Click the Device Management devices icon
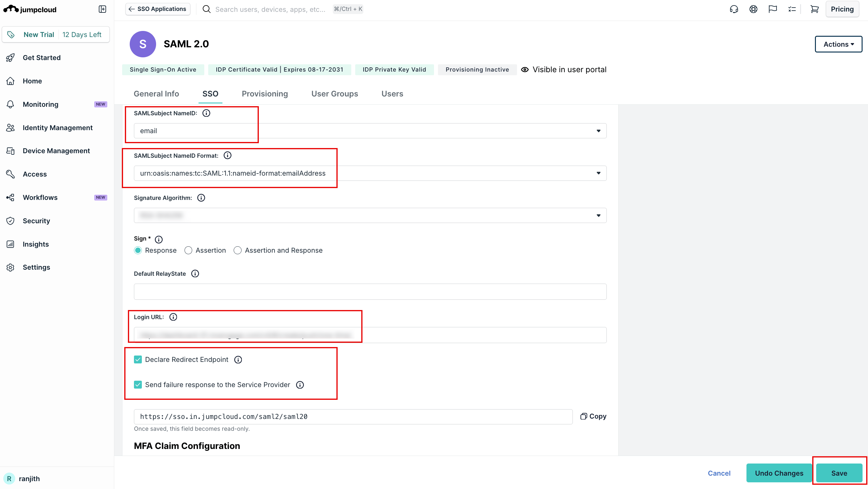The width and height of the screenshot is (868, 489). (10, 151)
